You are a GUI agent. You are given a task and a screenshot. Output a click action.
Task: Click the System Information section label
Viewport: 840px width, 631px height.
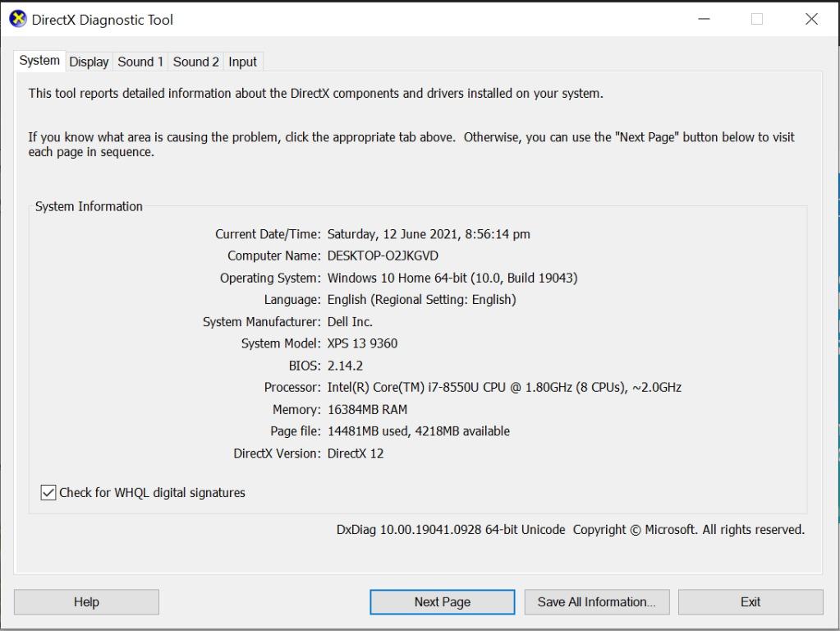point(89,206)
